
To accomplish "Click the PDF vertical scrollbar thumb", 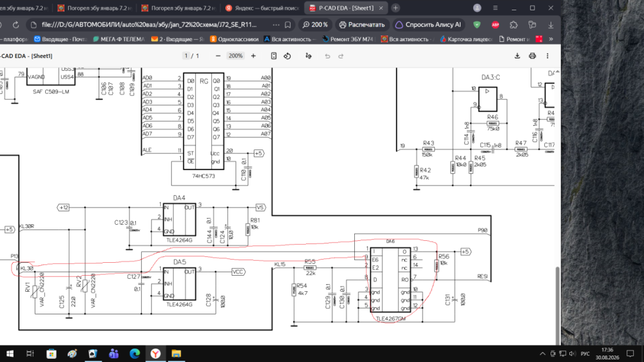I will pos(557,305).
